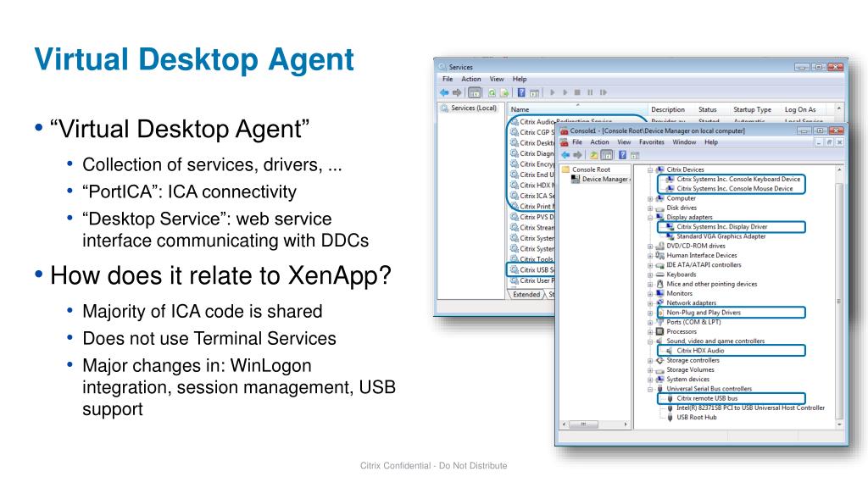Select Citrix Tools service row
Image resolution: width=868 pixels, height=488 pixels.
531,259
